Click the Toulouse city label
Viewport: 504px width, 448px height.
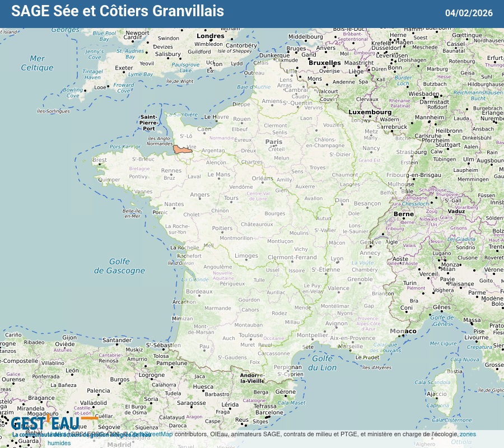(251, 335)
